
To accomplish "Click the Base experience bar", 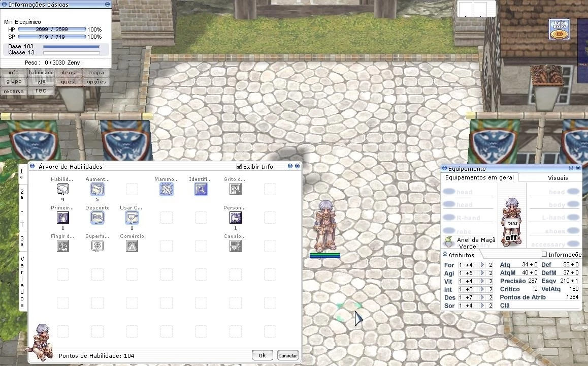I will tap(72, 47).
